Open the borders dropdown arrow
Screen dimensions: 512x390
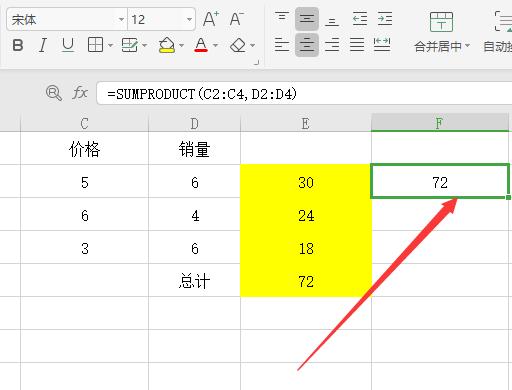click(x=110, y=45)
